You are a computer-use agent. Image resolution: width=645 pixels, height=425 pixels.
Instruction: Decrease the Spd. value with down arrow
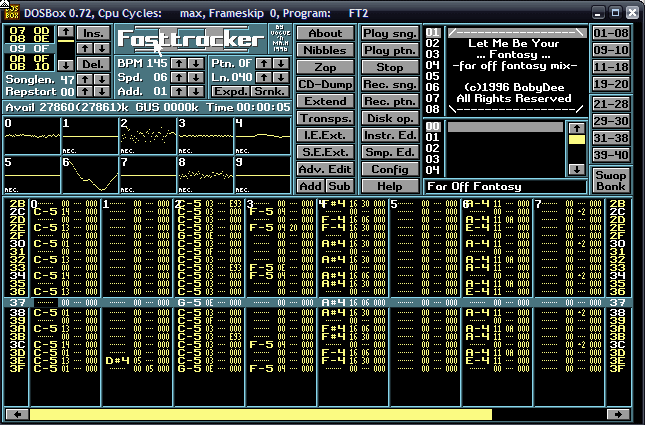(196, 77)
